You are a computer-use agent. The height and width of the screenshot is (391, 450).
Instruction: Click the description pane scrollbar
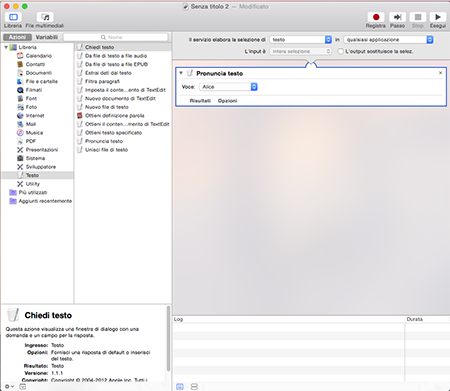click(x=168, y=338)
